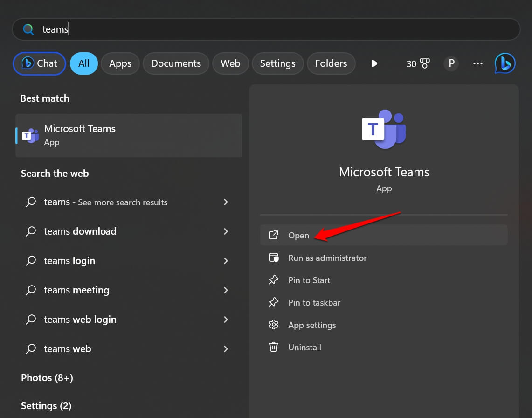Select the 'teams web login' suggestion
This screenshot has width=532, height=418.
coord(129,320)
